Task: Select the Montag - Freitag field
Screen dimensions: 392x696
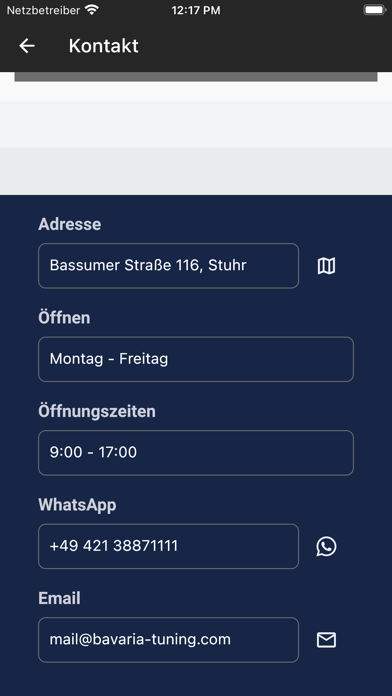Action: coord(196,359)
